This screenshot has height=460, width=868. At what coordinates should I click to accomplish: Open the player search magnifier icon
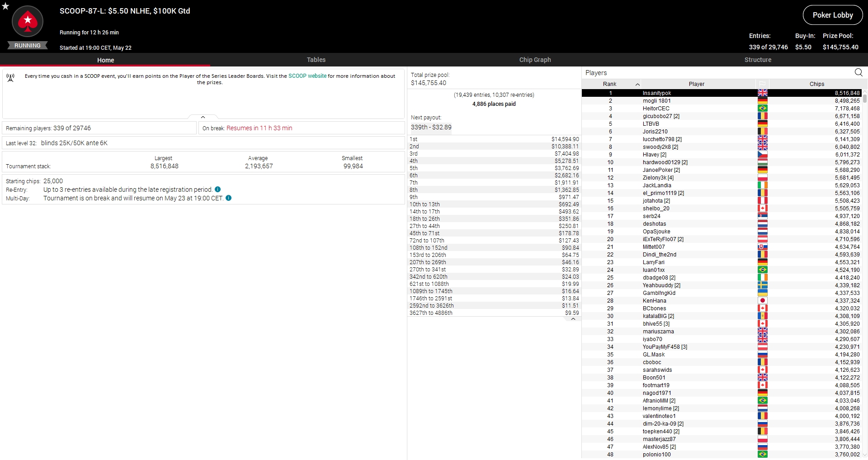tap(859, 72)
